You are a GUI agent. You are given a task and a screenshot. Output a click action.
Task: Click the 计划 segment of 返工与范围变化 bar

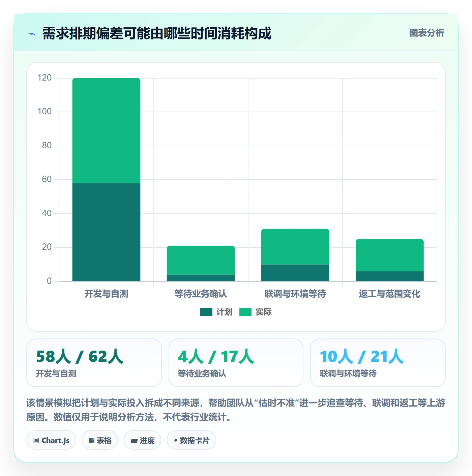pos(389,276)
